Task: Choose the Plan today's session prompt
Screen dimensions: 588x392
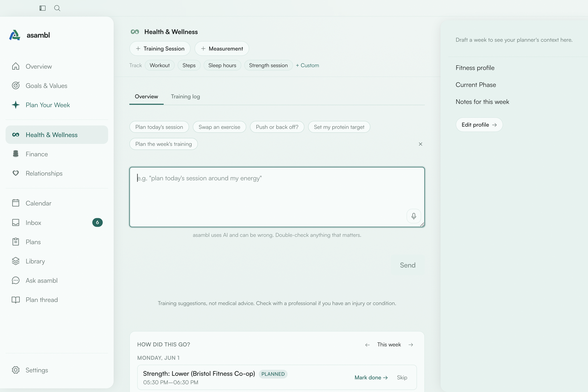Action: coord(159,127)
